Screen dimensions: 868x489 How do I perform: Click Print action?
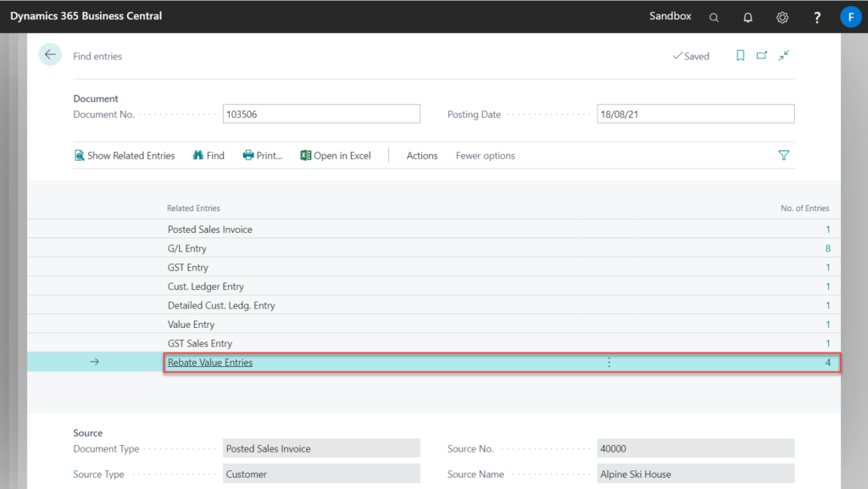[x=263, y=156]
